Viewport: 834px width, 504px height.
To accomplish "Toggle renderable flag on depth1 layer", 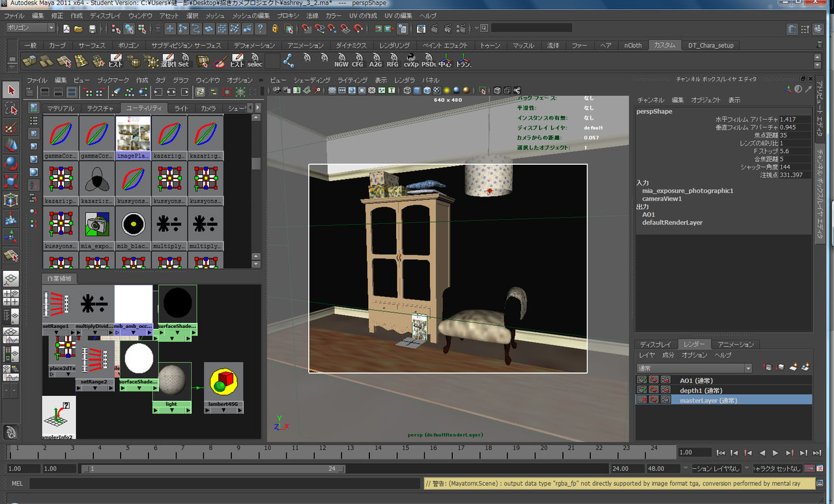I will click(642, 390).
